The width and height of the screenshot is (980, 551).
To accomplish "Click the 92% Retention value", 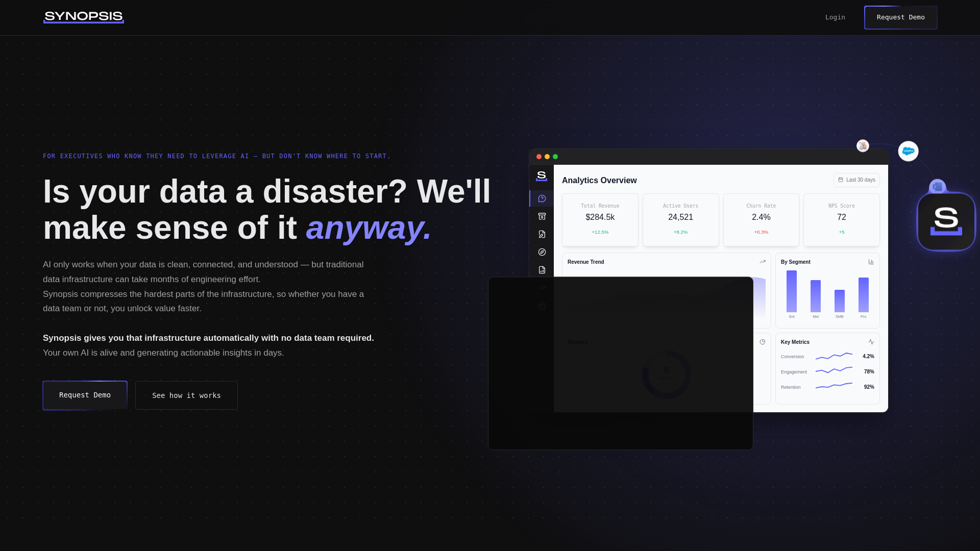I will tap(869, 387).
